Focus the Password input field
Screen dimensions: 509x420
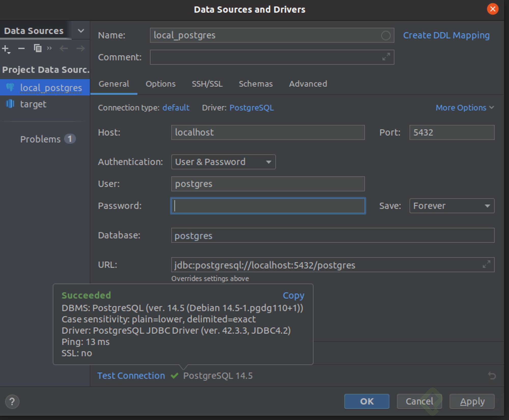point(268,206)
